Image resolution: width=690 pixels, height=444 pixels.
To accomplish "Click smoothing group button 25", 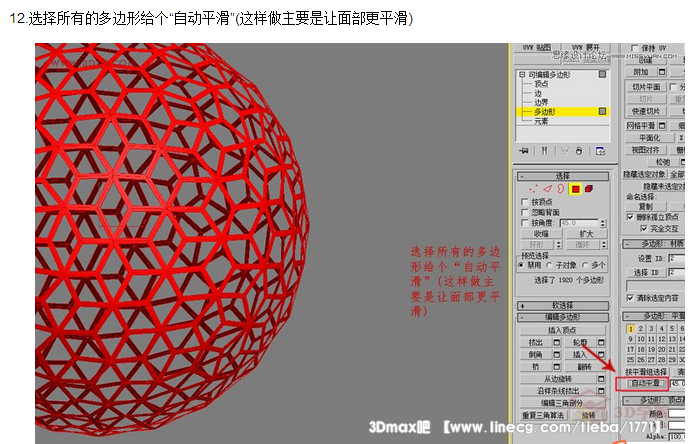I will pos(631,360).
